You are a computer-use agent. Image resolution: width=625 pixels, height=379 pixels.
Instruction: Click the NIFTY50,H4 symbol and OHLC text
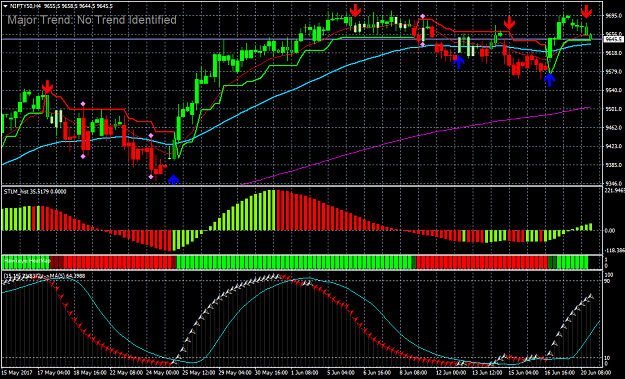pyautogui.click(x=61, y=6)
